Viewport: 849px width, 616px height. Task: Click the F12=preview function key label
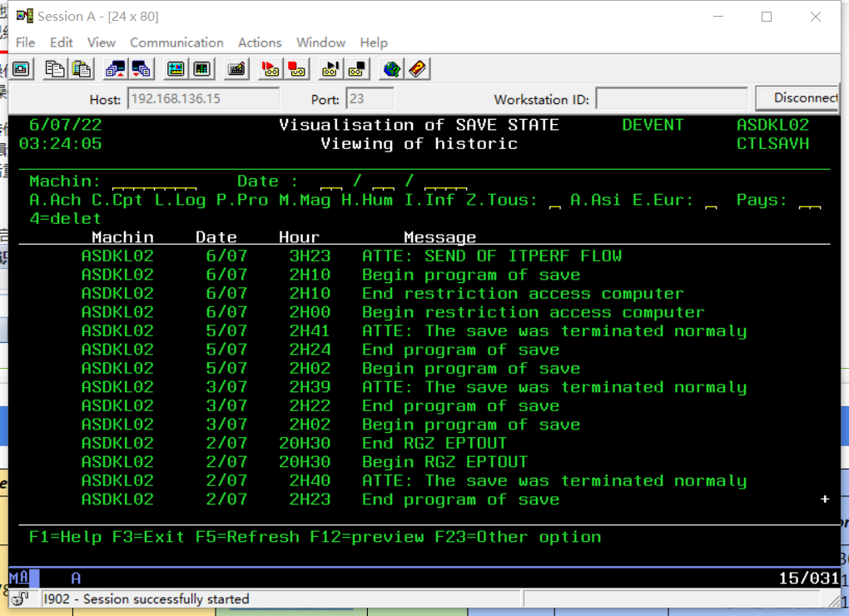tap(367, 537)
